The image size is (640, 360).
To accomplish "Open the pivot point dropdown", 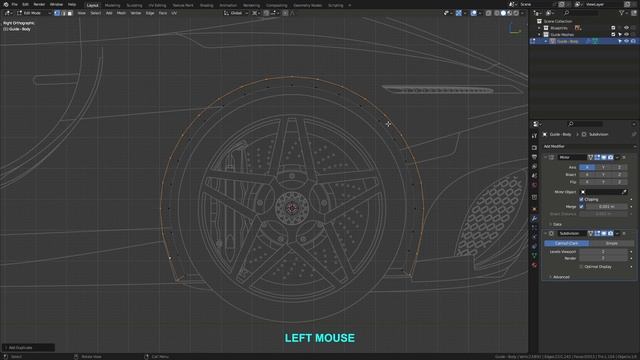I will 256,13.
